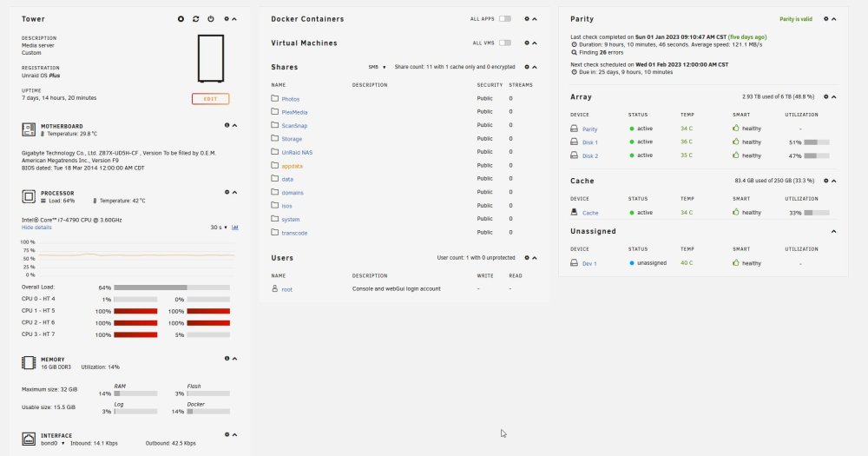Collapse the Processor section

(234, 192)
